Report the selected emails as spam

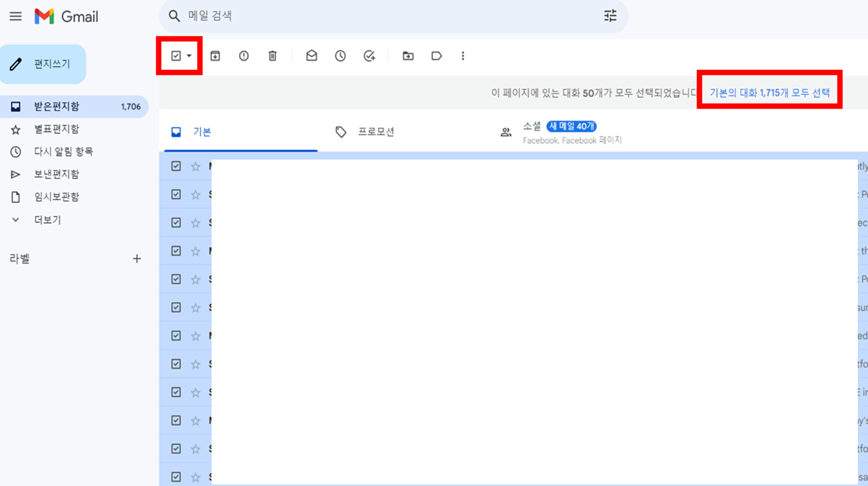[x=244, y=56]
